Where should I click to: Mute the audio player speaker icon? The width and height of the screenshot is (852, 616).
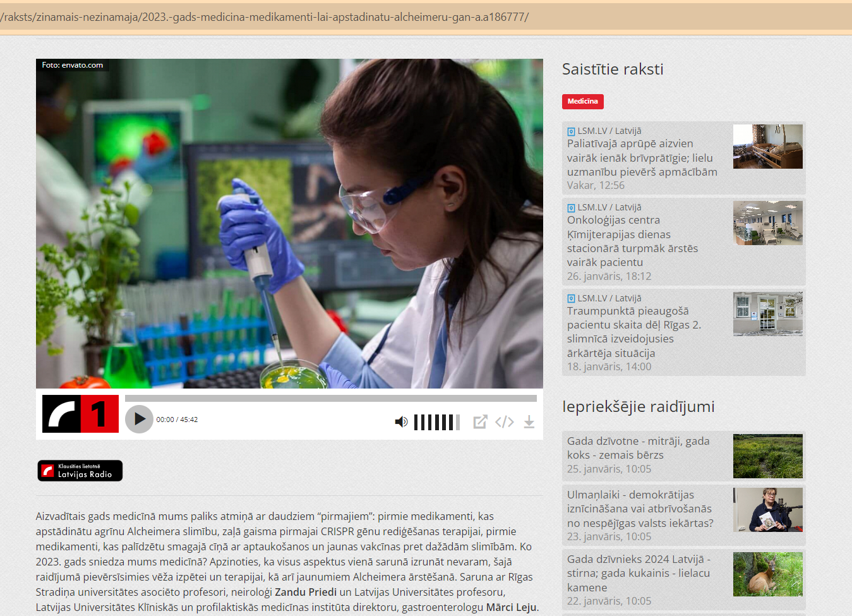(x=401, y=421)
